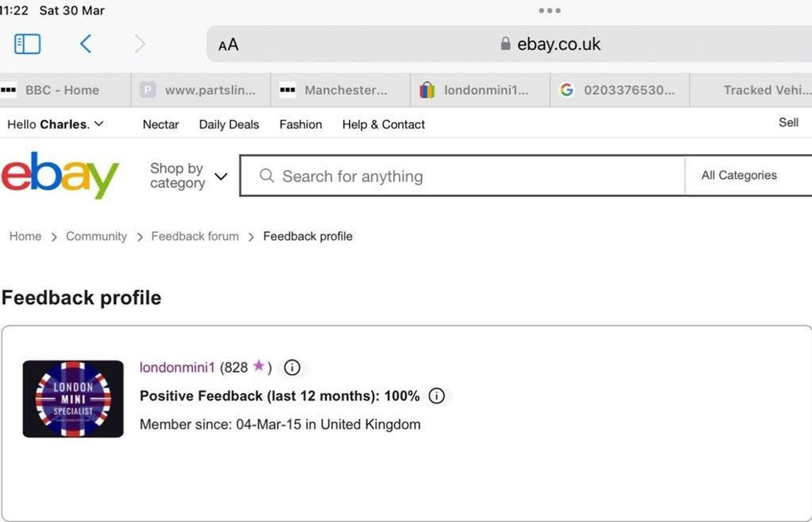Go to Feedback forum breadcrumb
Image resolution: width=812 pixels, height=522 pixels.
click(195, 236)
